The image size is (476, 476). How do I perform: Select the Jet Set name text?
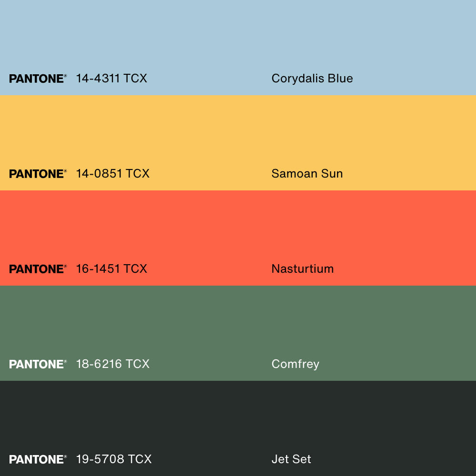291,459
